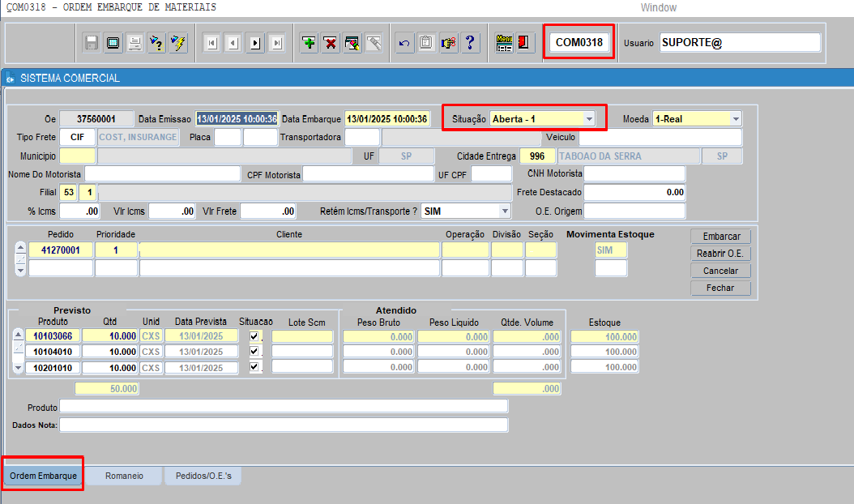Insert a new record with green plus
The height and width of the screenshot is (504, 854).
pos(309,42)
